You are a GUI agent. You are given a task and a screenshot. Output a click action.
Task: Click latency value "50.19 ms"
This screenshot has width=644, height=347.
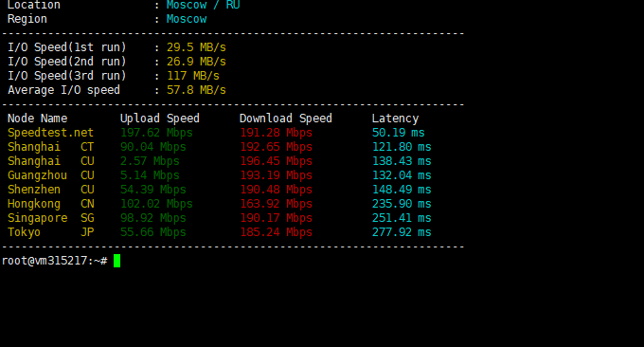(x=399, y=133)
